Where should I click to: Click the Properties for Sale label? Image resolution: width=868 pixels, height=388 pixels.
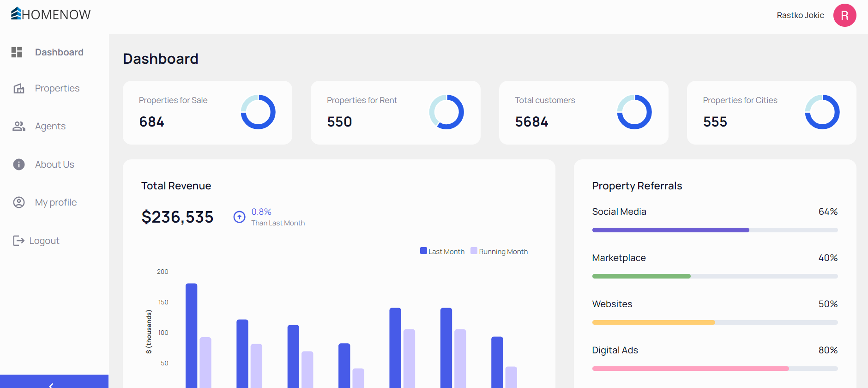173,100
